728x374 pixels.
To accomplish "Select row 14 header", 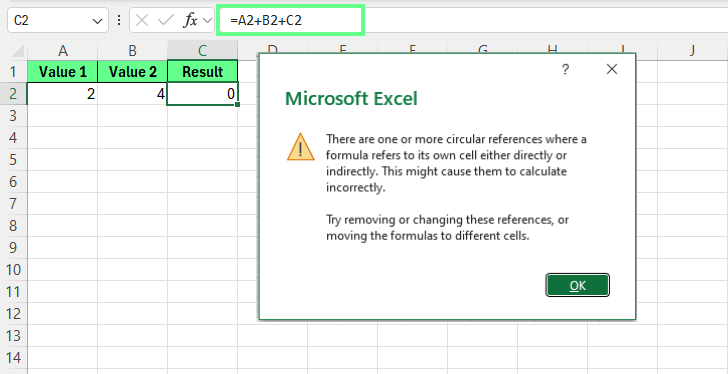I will click(13, 358).
